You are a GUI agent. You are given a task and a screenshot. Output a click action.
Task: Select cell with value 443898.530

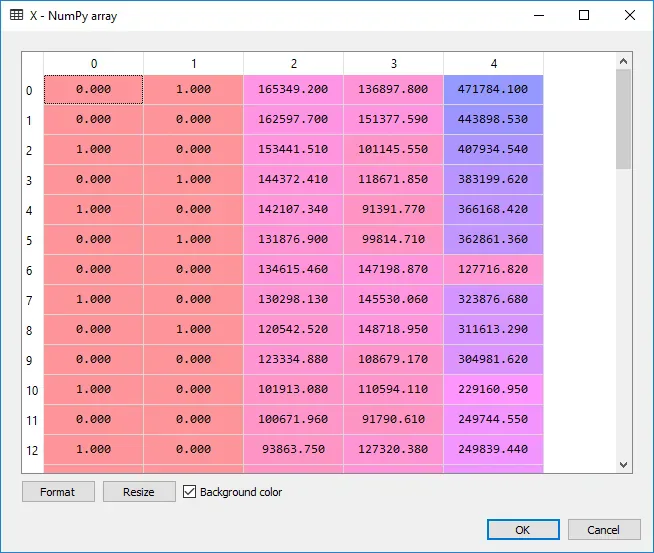(494, 120)
